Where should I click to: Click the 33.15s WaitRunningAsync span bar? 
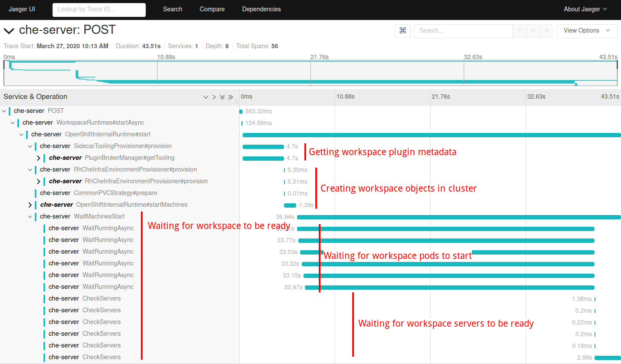[449, 276]
